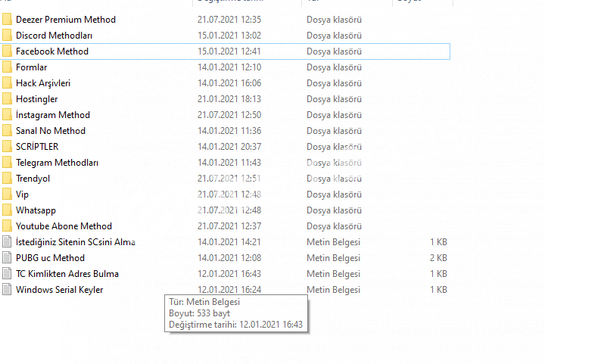Click the Hostingler folder icon
Screen dimensions: 604x364
[x=7, y=99]
